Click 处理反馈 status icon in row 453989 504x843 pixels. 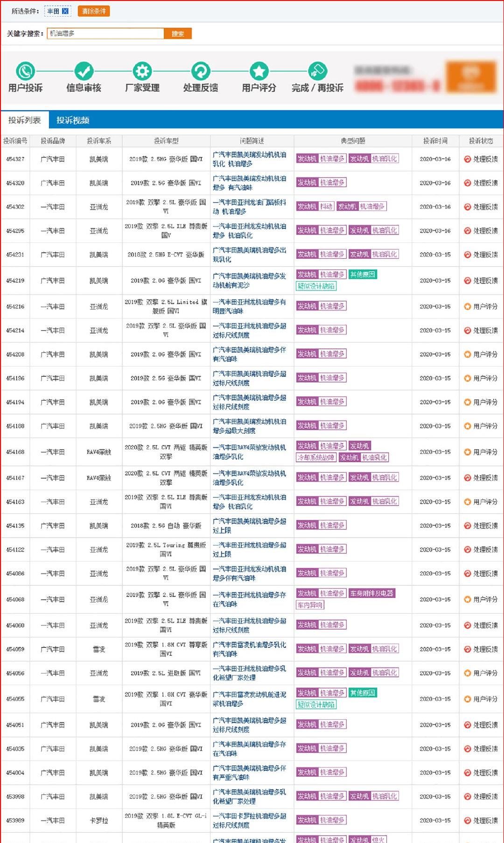(x=467, y=821)
